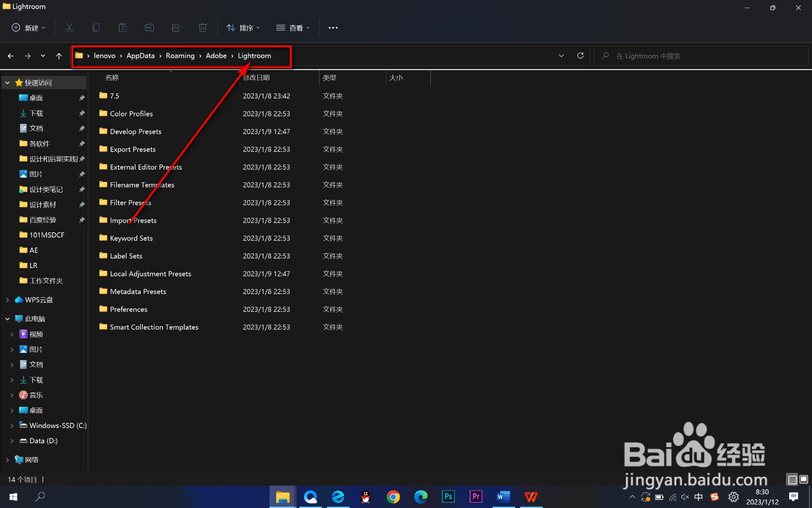The height and width of the screenshot is (508, 812).
Task: Click the Share icon in toolbar
Action: 176,28
